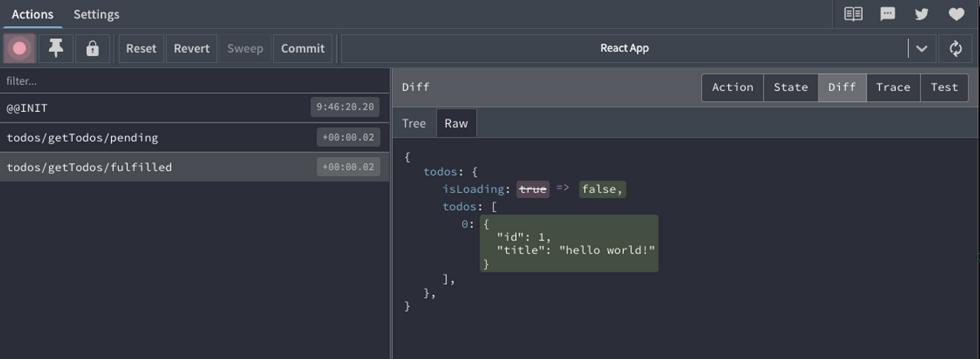
Task: Click the pin (persist state) icon
Action: coord(56,48)
